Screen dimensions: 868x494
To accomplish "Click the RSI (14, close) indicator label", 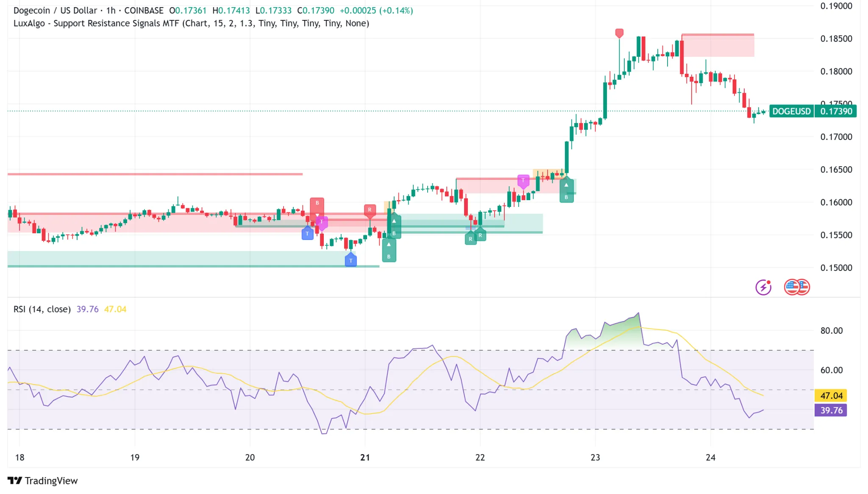I will point(42,309).
